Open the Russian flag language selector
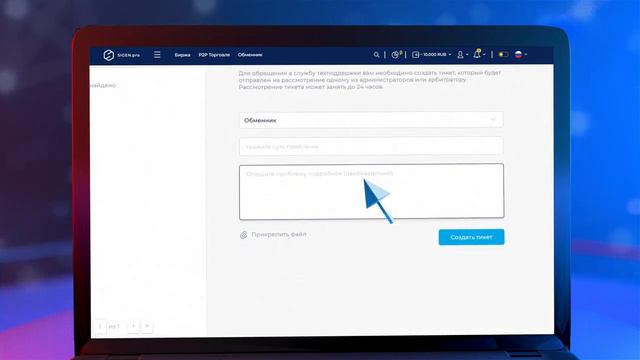The width and height of the screenshot is (640, 360). (x=520, y=54)
